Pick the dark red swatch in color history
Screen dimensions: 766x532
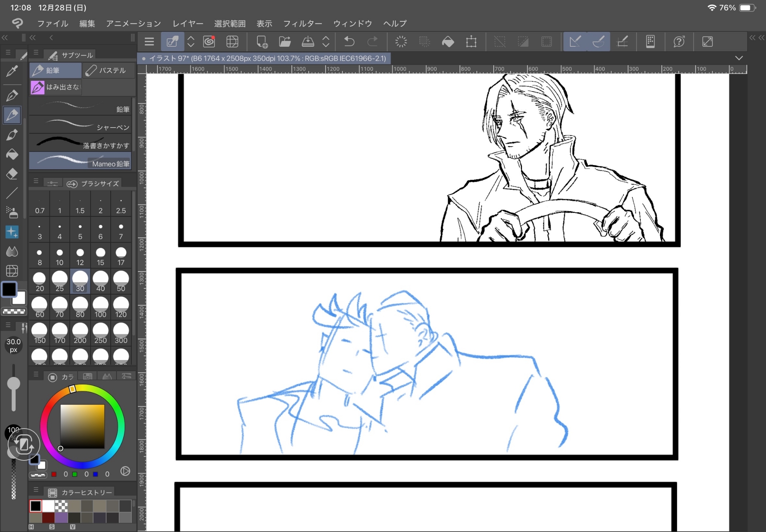coord(48,517)
